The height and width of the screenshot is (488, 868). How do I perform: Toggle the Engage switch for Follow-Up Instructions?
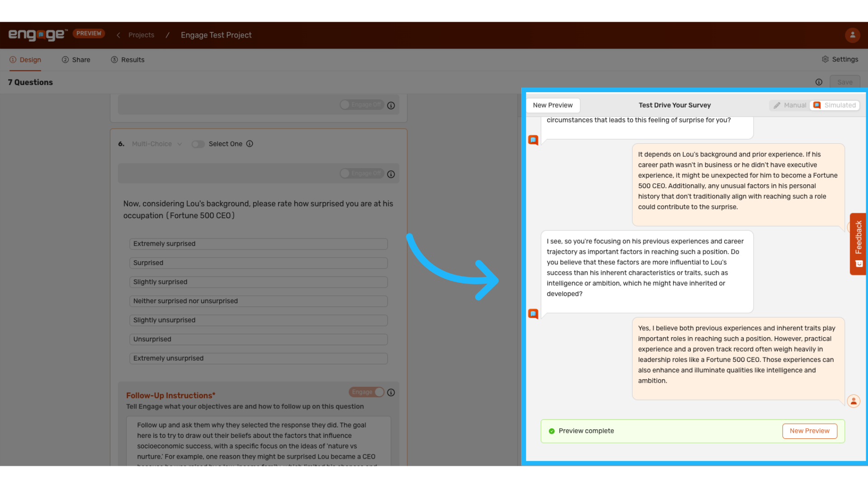(x=367, y=392)
